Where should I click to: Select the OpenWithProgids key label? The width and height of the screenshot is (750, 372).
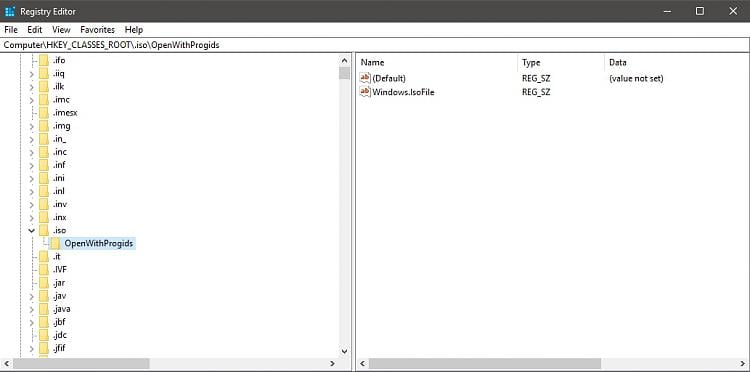pyautogui.click(x=99, y=244)
